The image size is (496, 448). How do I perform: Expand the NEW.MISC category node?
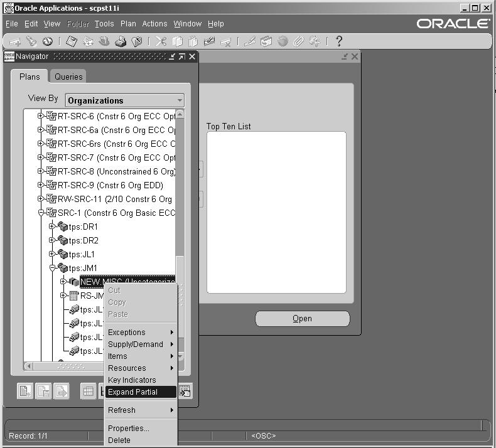coord(63,281)
